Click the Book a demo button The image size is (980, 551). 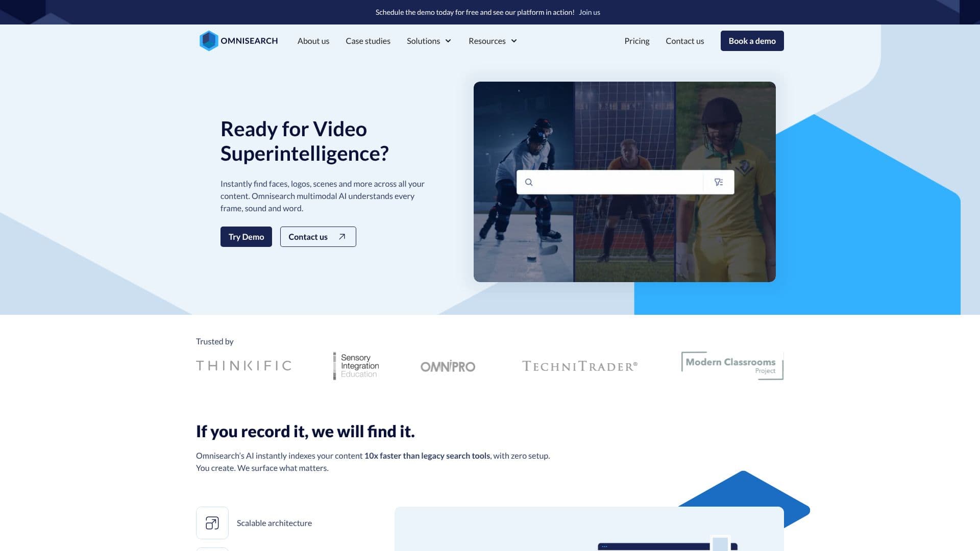pyautogui.click(x=752, y=41)
